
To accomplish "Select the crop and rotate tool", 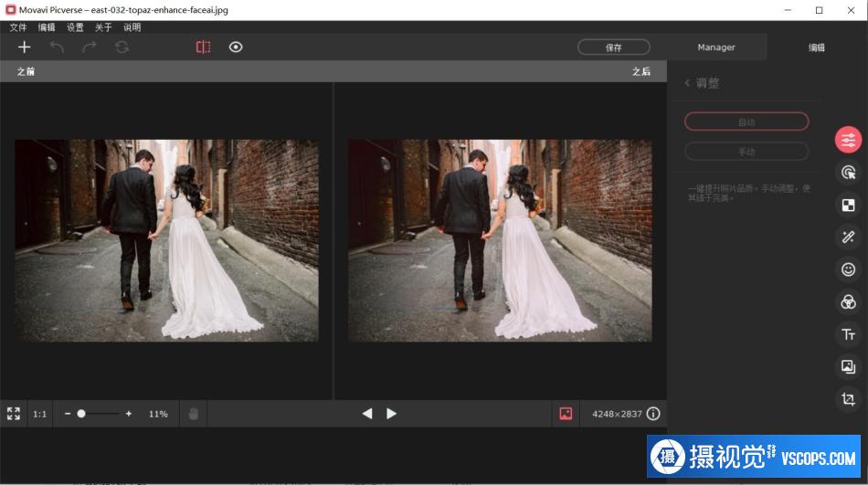I will (848, 398).
